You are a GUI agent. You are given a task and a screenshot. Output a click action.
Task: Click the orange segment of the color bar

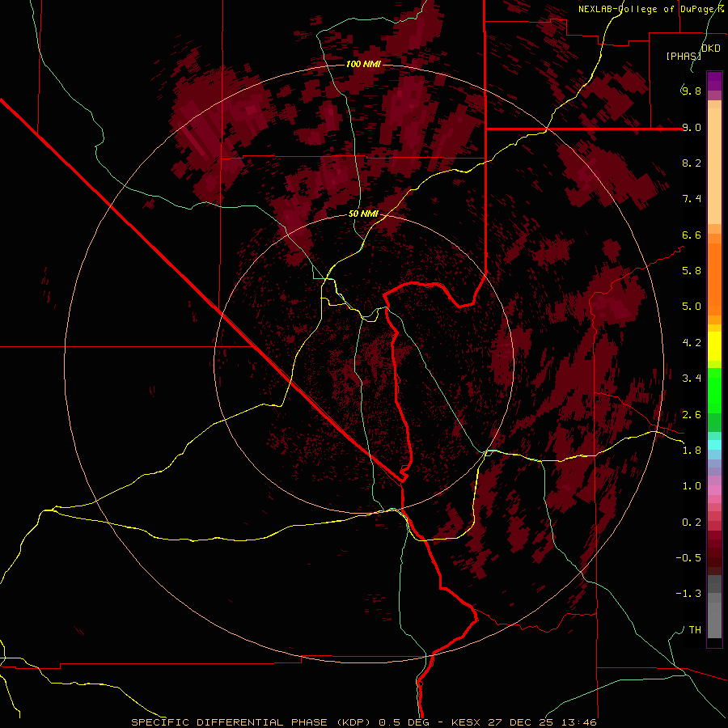[x=714, y=279]
